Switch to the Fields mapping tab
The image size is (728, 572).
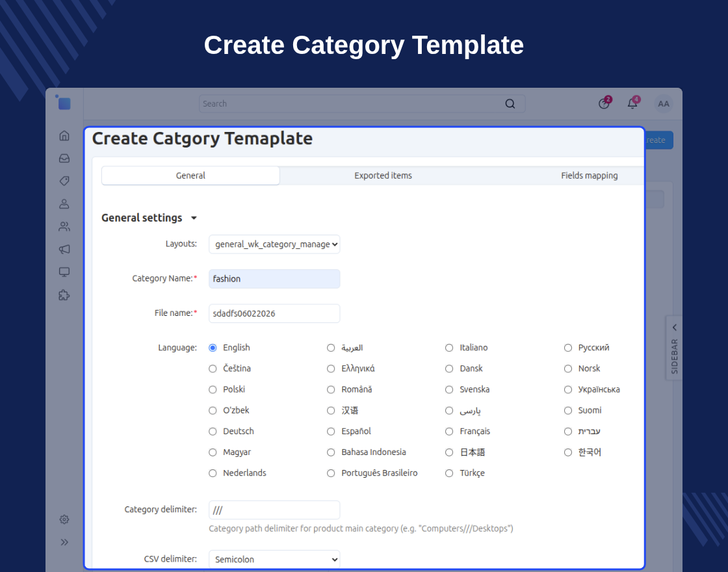(589, 175)
